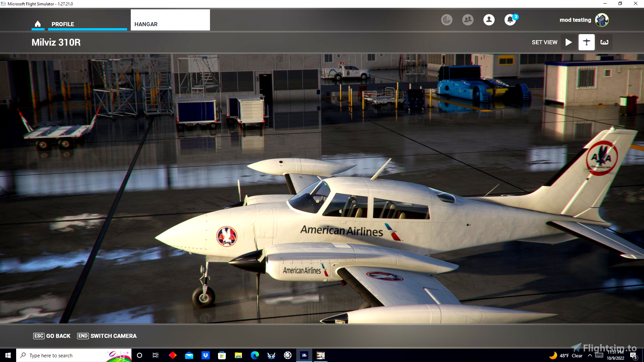
Task: Open the touch keyboard tray icon
Action: click(598, 356)
